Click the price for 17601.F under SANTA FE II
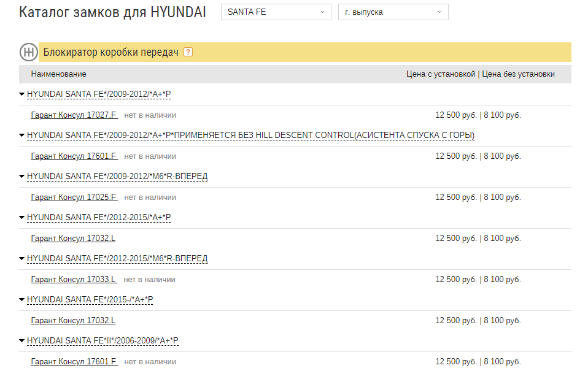The image size is (588, 379). [478, 362]
